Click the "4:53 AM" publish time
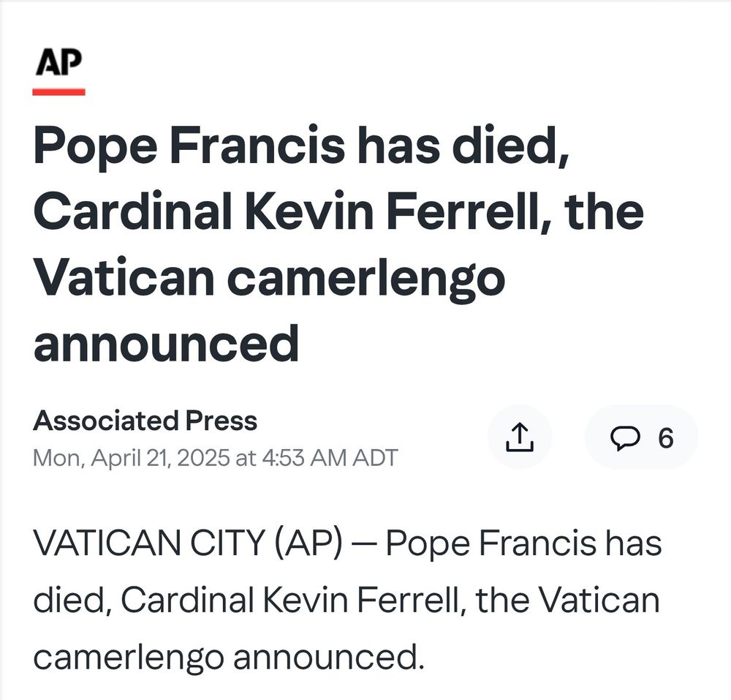The height and width of the screenshot is (700, 731). click(x=304, y=457)
